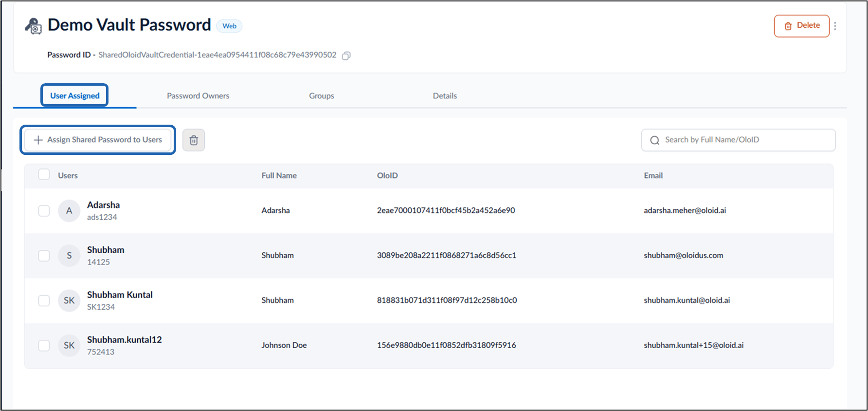868x411 pixels.
Task: Click username ads1234
Action: (x=102, y=217)
